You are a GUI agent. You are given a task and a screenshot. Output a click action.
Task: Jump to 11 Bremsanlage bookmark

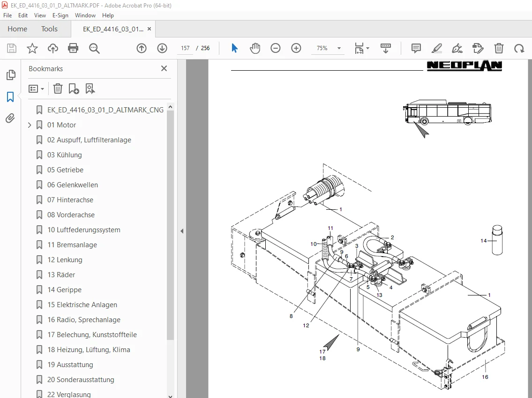coord(72,245)
